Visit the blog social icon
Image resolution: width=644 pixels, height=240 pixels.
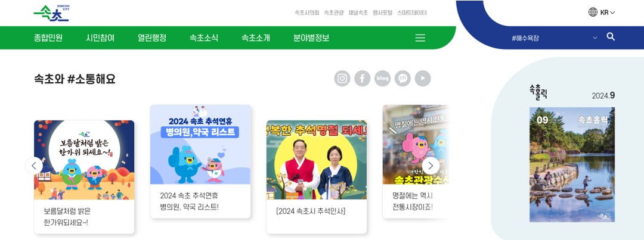click(x=382, y=79)
